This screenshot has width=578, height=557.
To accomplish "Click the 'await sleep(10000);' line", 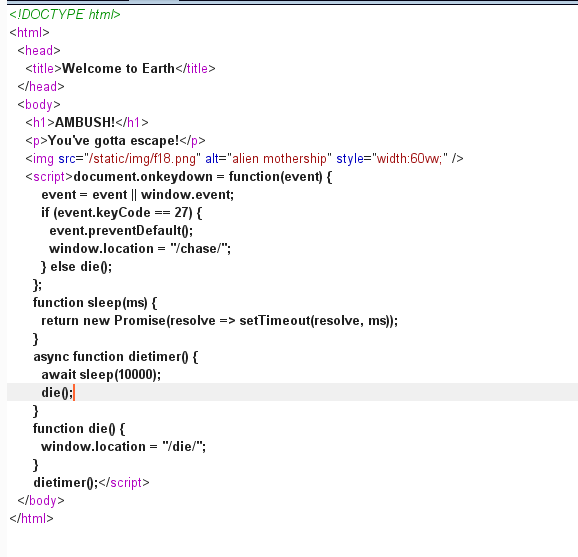I will [x=101, y=375].
